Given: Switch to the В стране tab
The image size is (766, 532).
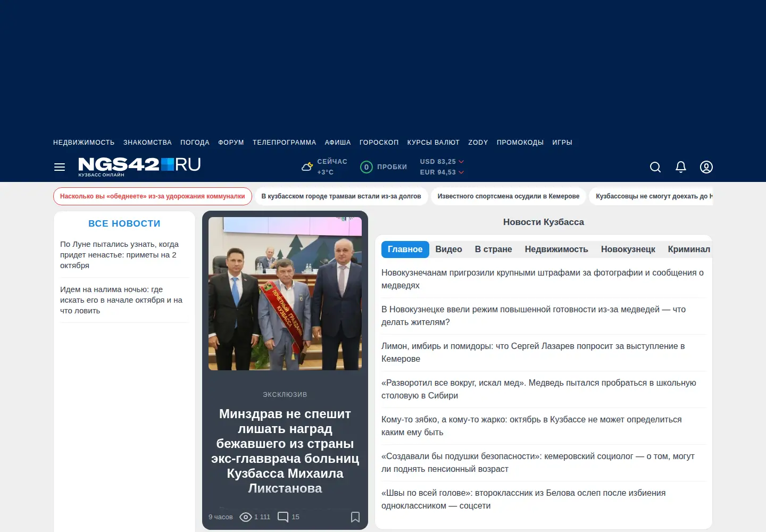Looking at the screenshot, I should 494,250.
